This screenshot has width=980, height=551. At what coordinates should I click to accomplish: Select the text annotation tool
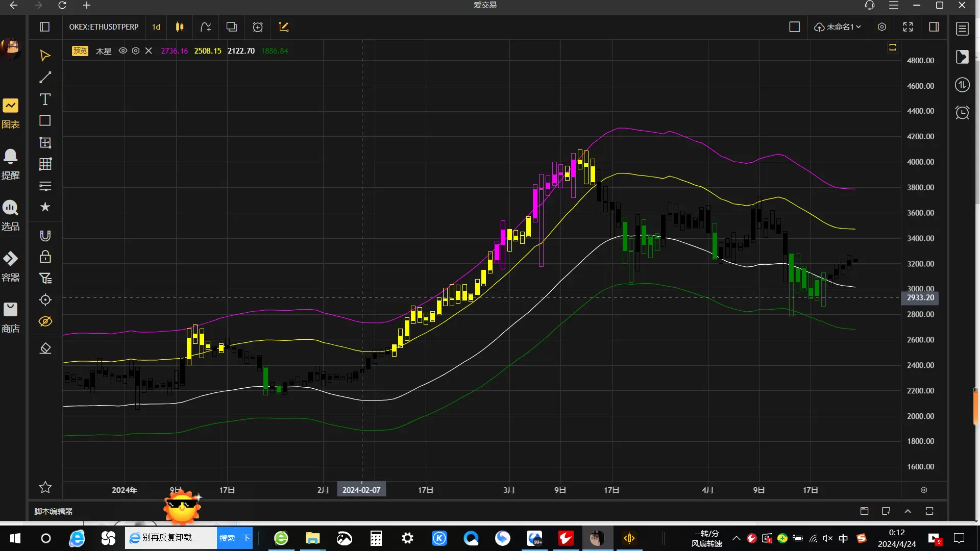[x=45, y=99]
